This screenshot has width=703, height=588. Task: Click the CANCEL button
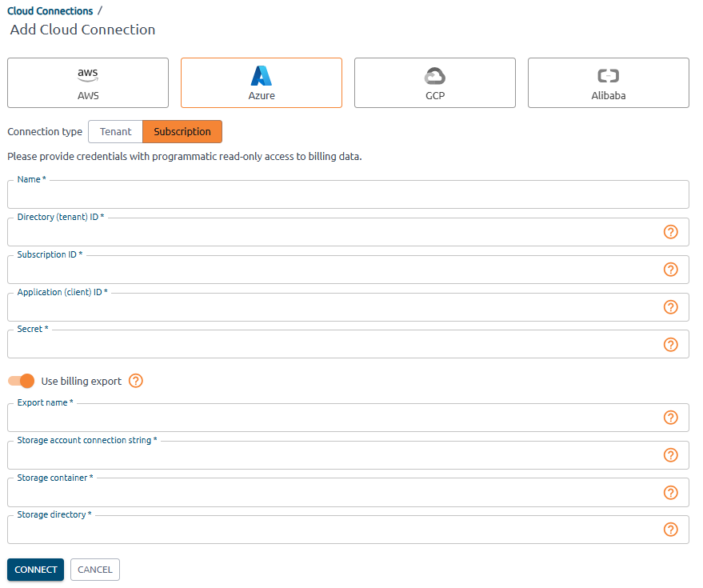click(x=94, y=570)
